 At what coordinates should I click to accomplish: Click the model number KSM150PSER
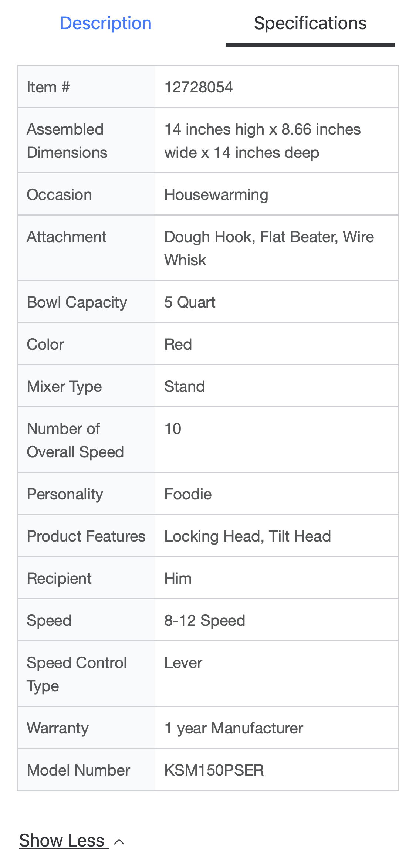pyautogui.click(x=214, y=770)
